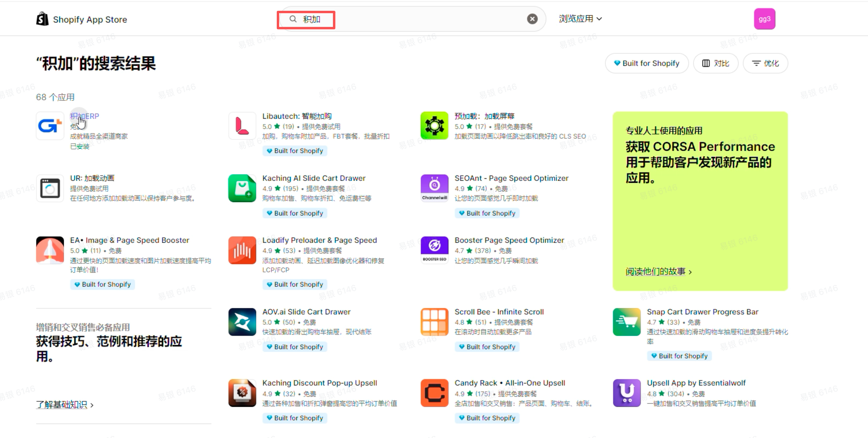Click SEOAnt Page Speed Optimizer icon
This screenshot has width=868, height=438.
coord(434,188)
